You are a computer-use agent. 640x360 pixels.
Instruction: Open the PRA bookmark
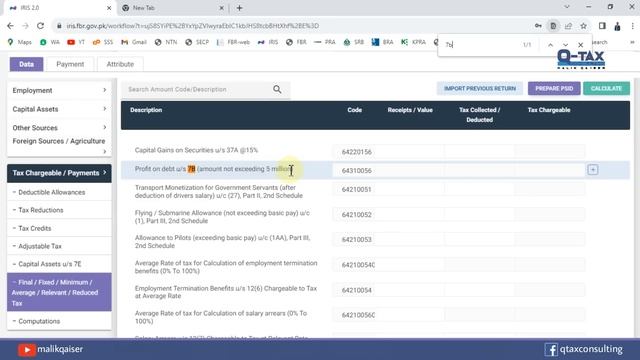click(x=324, y=42)
